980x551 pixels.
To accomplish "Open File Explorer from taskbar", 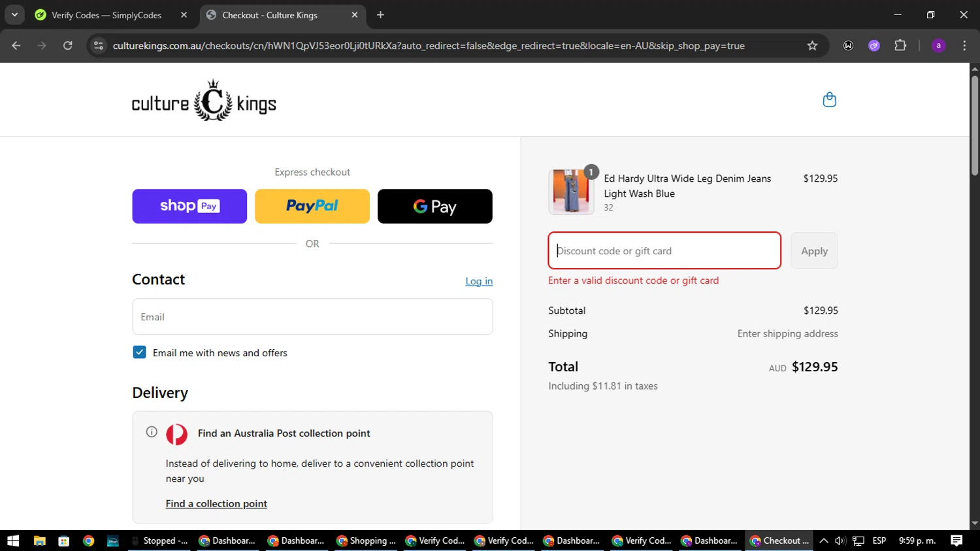I will pyautogui.click(x=39, y=541).
